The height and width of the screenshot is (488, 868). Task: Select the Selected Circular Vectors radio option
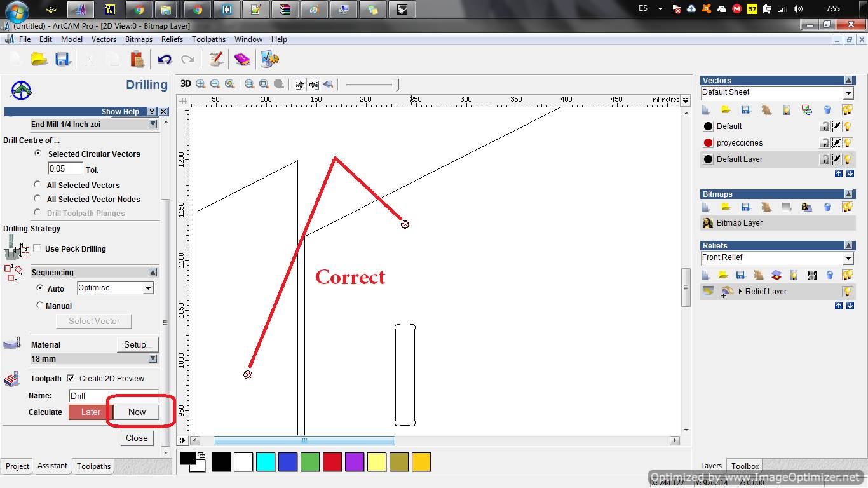coord(38,154)
